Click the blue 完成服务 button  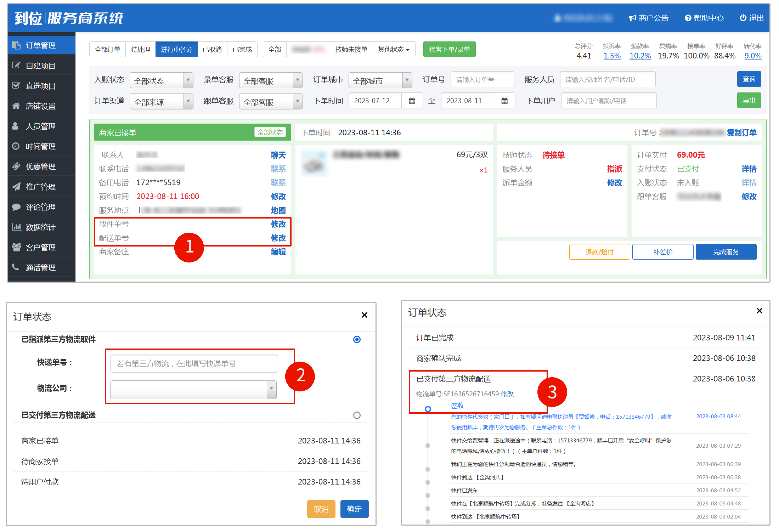pos(726,252)
